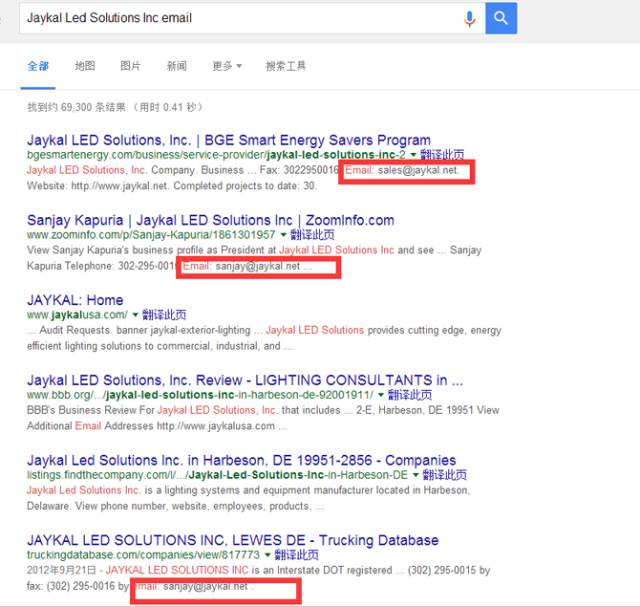The width and height of the screenshot is (640, 607).
Task: Switch to the 地图 tab
Action: coord(85,66)
